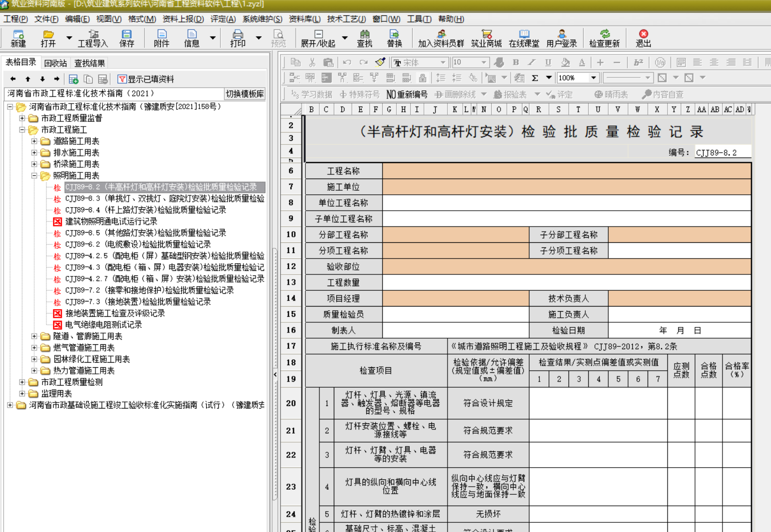Image resolution: width=771 pixels, height=532 pixels.
Task: Click the sum Σ icon
Action: [535, 78]
